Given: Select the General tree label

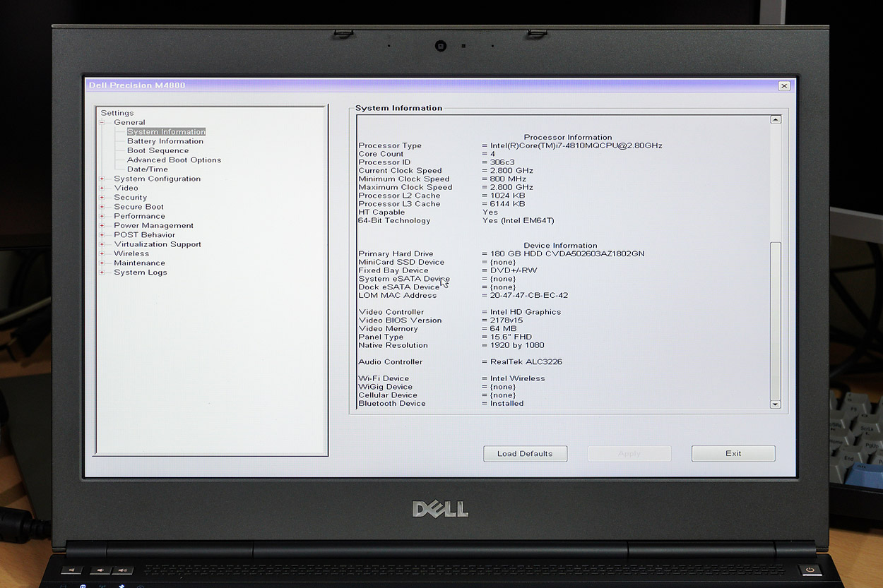Looking at the screenshot, I should pos(129,122).
